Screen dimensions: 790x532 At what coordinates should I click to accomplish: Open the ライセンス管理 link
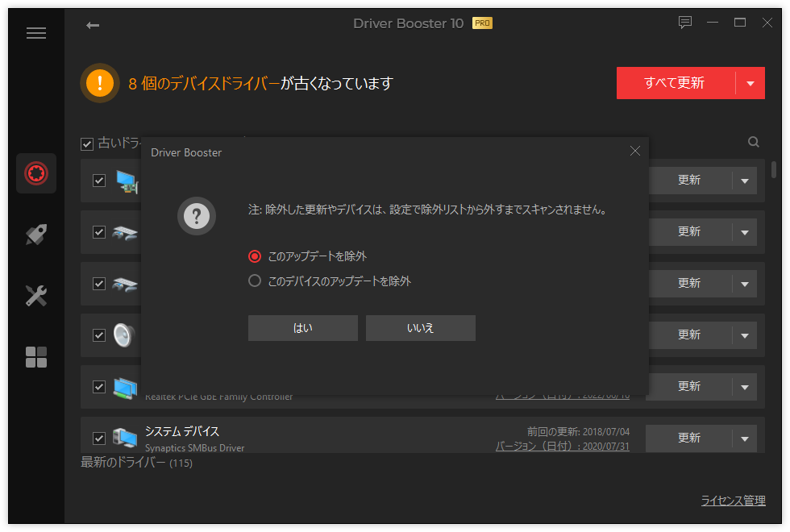click(x=733, y=501)
